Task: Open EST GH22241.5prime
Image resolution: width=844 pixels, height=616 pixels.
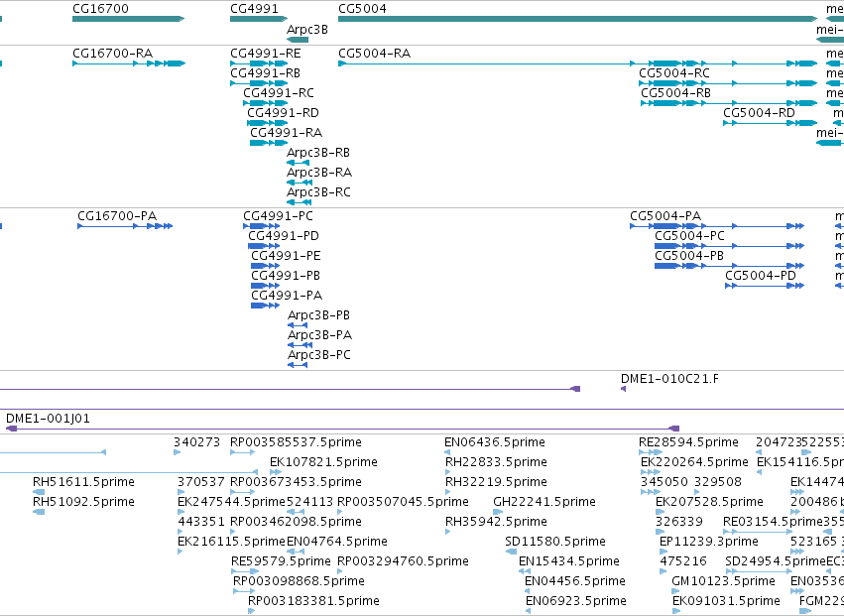Action: pos(498,512)
